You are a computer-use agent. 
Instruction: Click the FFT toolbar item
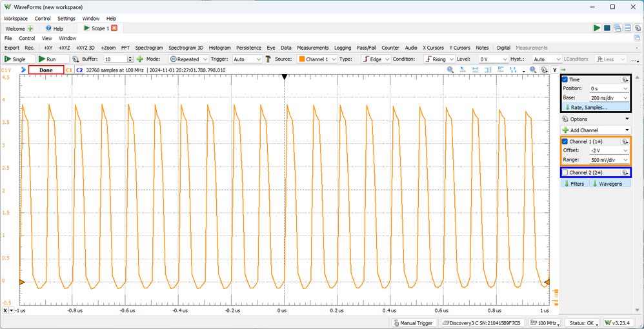click(125, 48)
